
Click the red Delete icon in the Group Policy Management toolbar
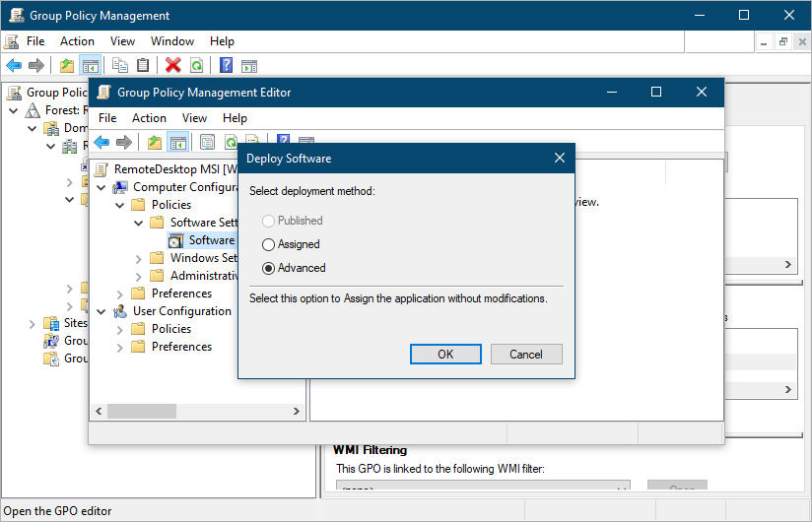pyautogui.click(x=173, y=65)
